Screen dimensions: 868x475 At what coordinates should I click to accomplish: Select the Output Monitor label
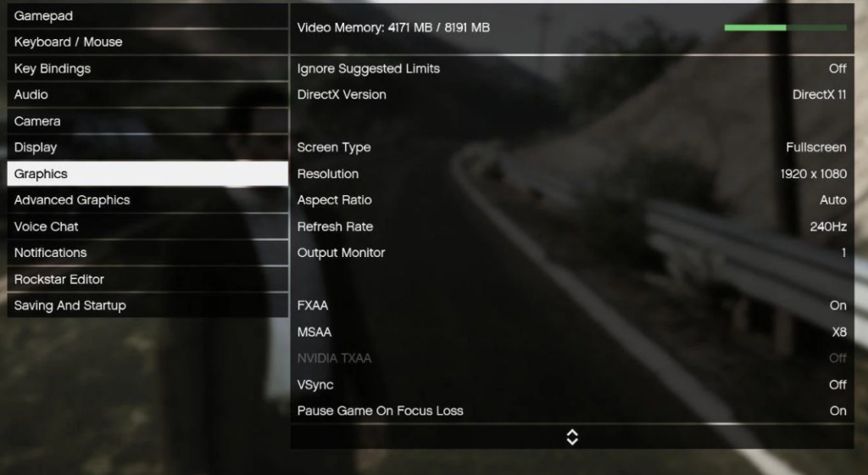341,253
